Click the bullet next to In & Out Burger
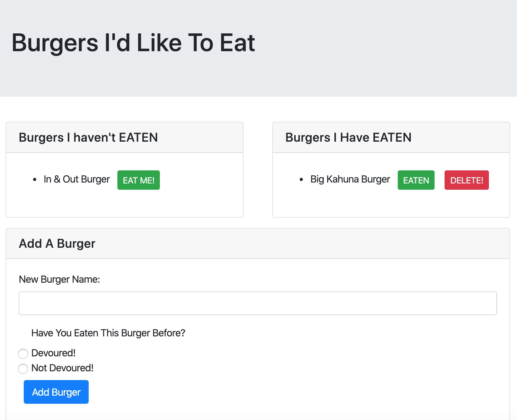517x420 pixels. tap(34, 179)
